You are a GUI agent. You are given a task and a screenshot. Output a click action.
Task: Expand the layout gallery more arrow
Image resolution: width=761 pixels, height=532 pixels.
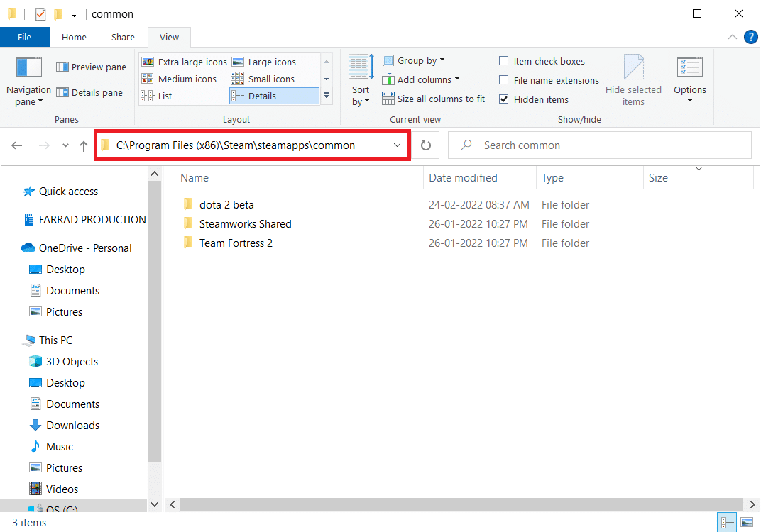327,96
